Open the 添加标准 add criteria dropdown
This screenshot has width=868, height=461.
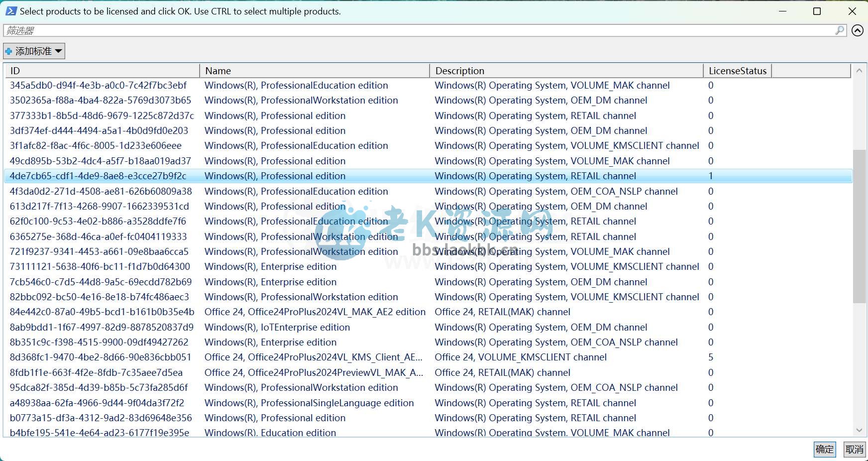point(34,51)
